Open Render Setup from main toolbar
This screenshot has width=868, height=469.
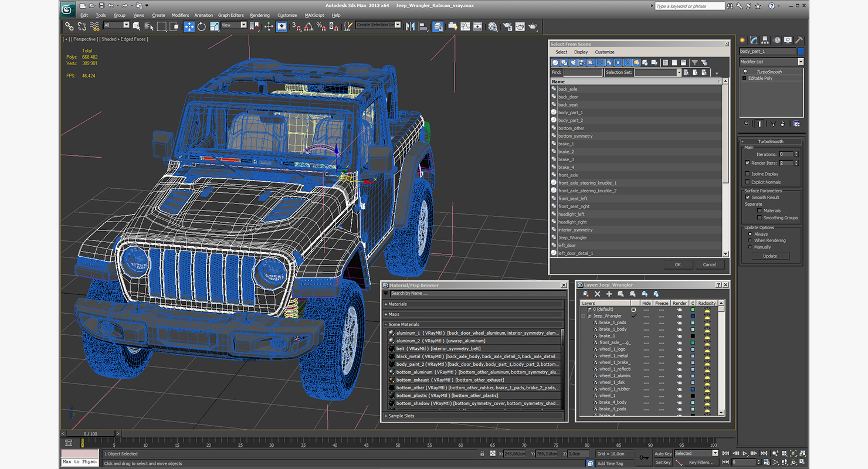click(x=507, y=26)
